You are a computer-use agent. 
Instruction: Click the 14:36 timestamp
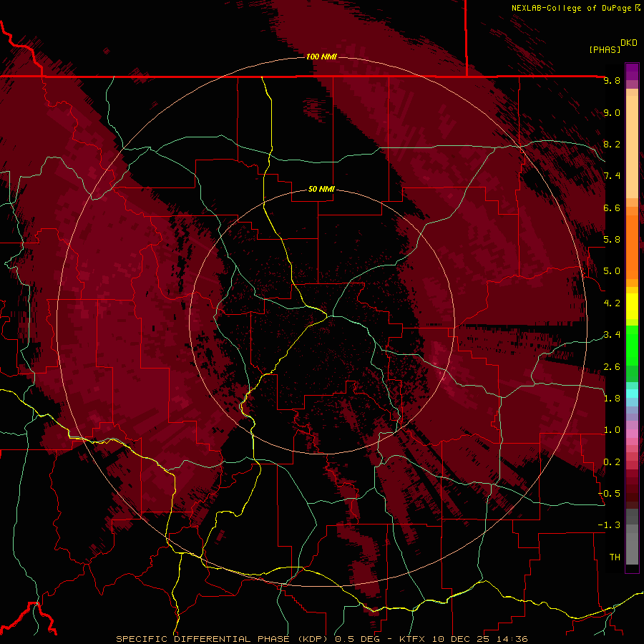[511, 639]
